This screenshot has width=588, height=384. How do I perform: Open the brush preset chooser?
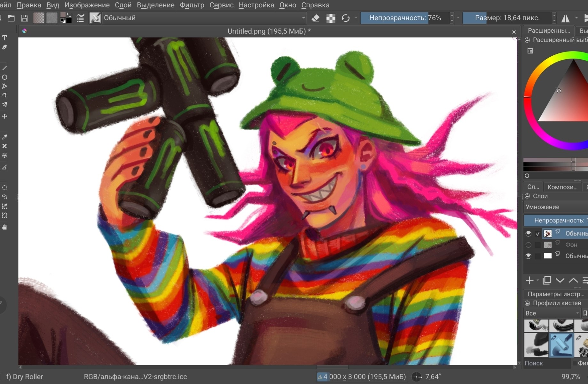tap(95, 18)
